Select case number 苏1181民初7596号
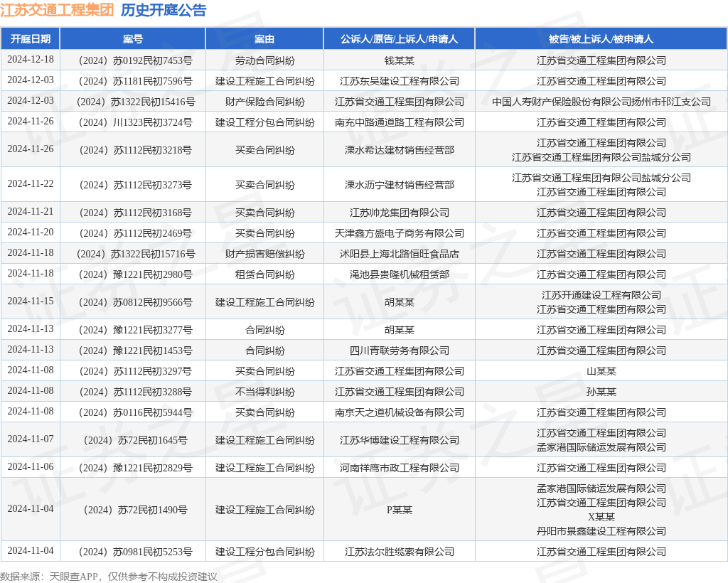This screenshot has height=583, width=728. [x=136, y=81]
